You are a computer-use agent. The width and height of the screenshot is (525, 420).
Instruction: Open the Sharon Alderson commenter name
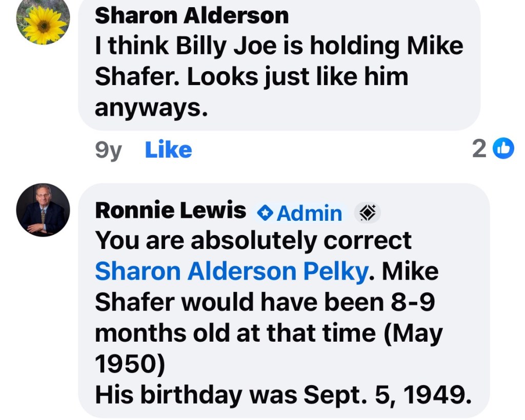tap(192, 16)
